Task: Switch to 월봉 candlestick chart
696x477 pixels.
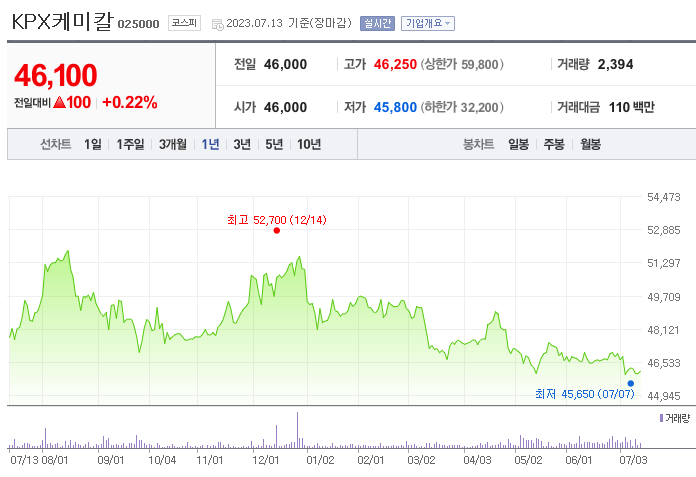Action: 590,144
